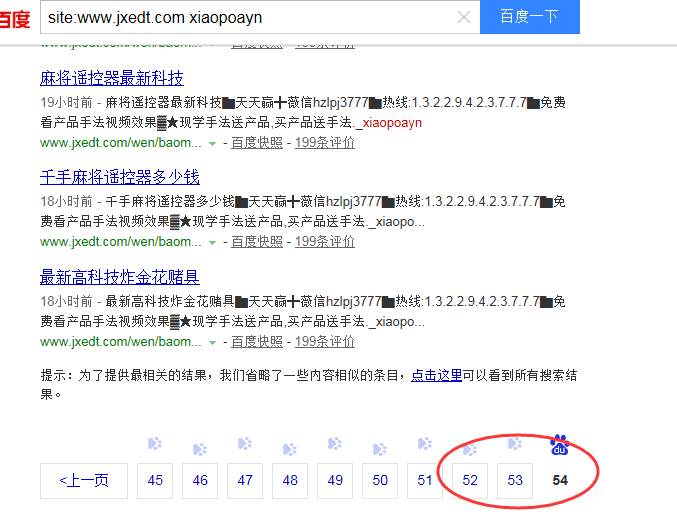The height and width of the screenshot is (519, 677).
Task: Click 点击这里 to show all results
Action: pyautogui.click(x=437, y=375)
